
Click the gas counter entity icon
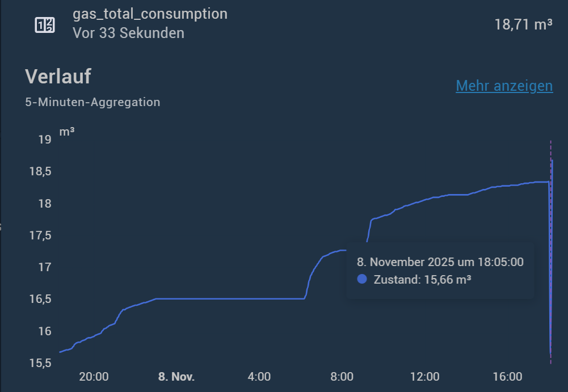tap(45, 24)
